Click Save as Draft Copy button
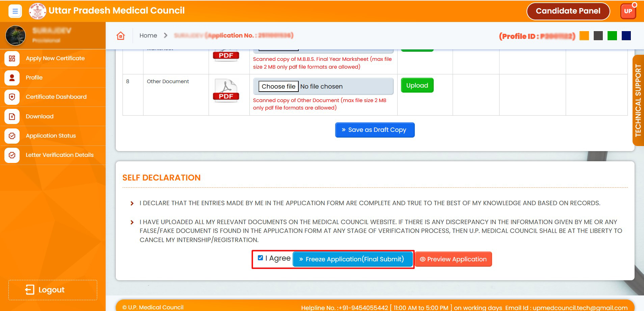 pyautogui.click(x=375, y=130)
